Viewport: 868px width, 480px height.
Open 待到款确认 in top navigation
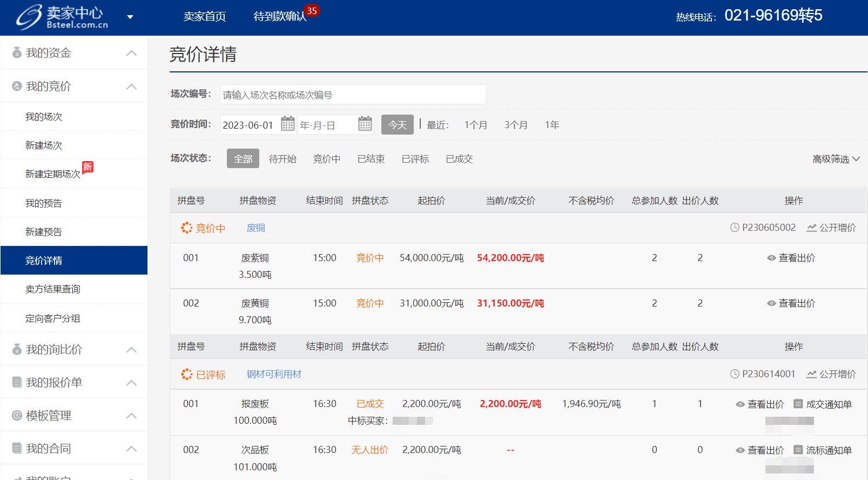point(280,17)
